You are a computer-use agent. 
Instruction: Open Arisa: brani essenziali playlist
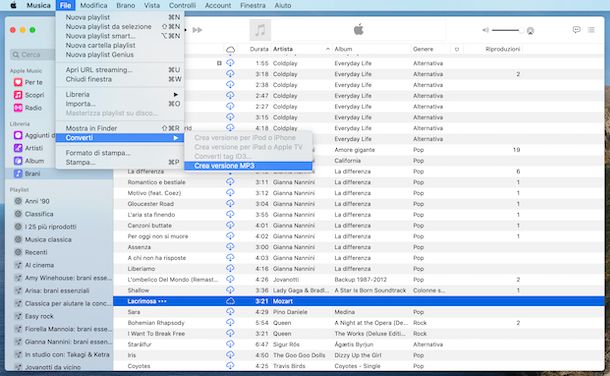click(57, 291)
